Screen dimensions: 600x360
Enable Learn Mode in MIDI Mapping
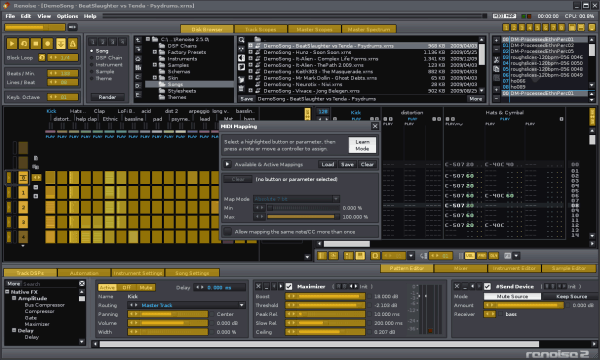[x=362, y=145]
